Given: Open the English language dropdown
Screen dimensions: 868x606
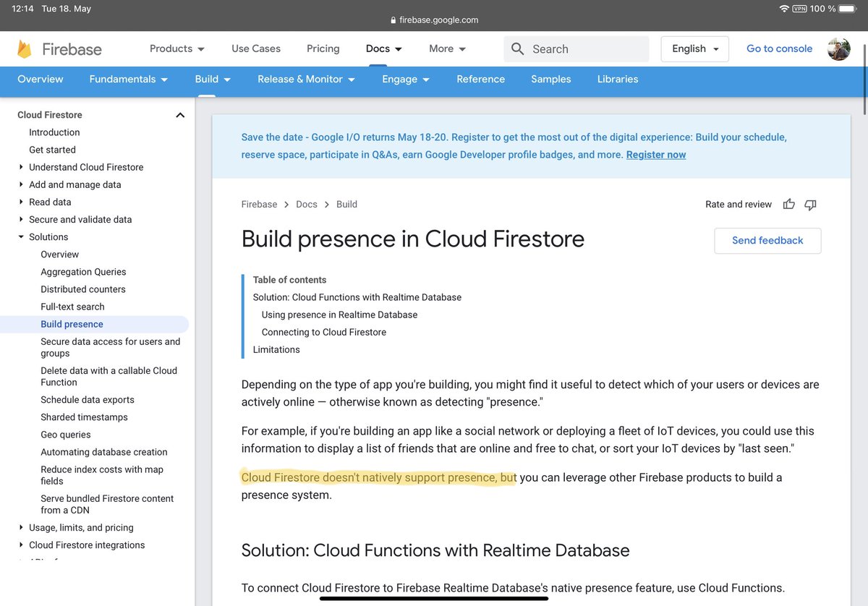Looking at the screenshot, I should tap(694, 48).
